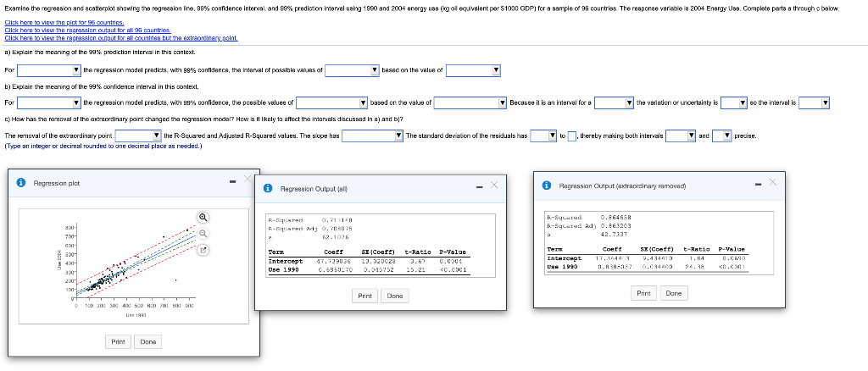Click the info icon in Regression Output (all) dialog
The image size is (868, 371).
pos(269,189)
